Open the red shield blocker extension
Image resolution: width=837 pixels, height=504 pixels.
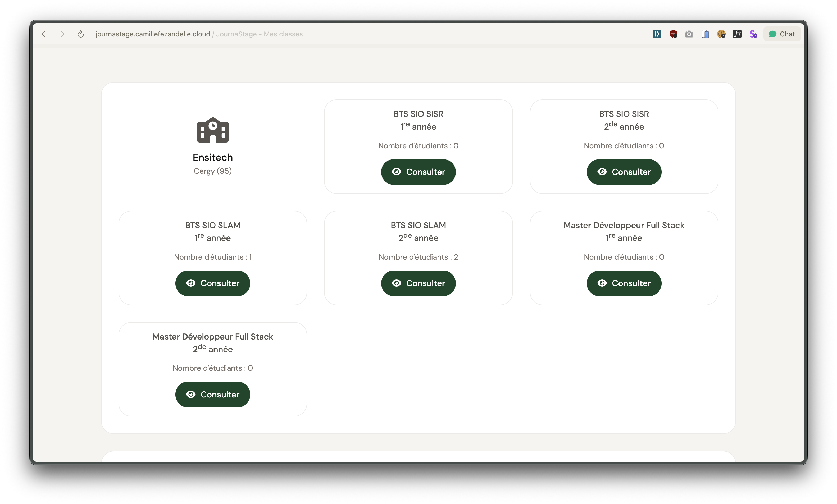coord(673,34)
